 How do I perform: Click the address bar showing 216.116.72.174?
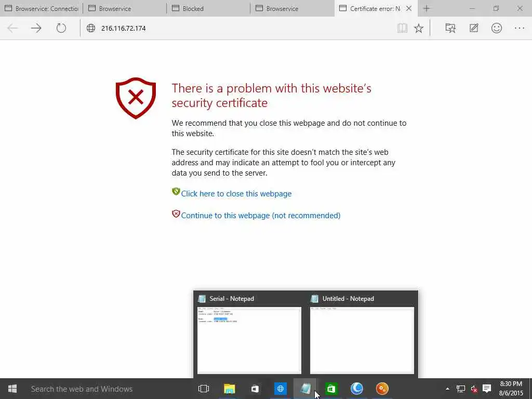pyautogui.click(x=237, y=28)
